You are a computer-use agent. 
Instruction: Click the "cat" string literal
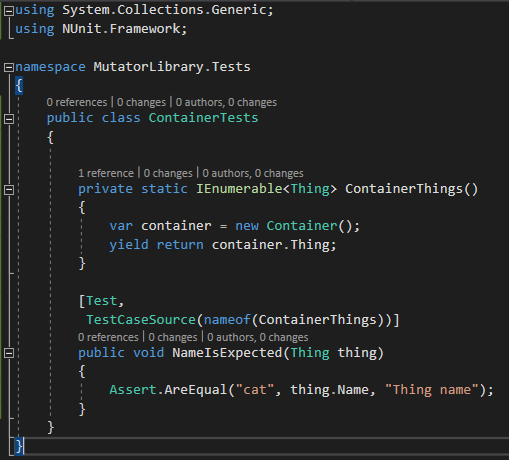255,390
